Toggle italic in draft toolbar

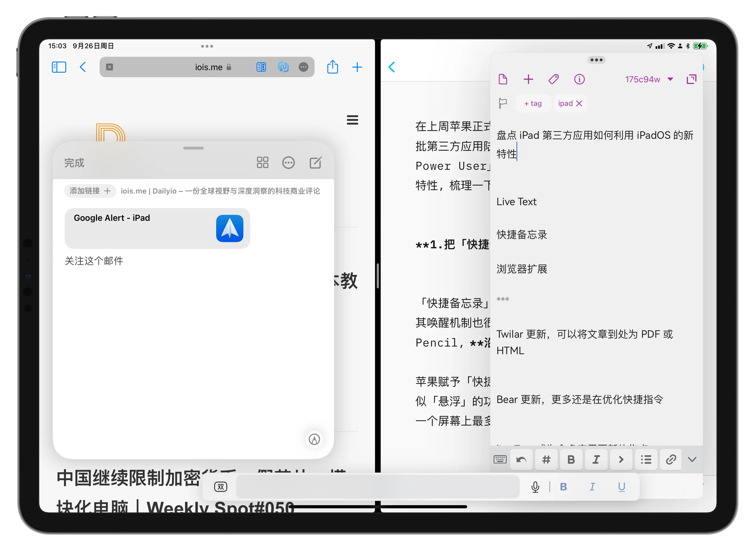coord(596,459)
